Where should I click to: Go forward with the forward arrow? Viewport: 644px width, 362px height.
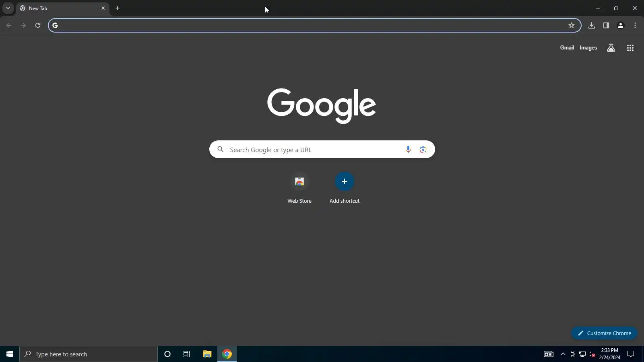(x=23, y=25)
